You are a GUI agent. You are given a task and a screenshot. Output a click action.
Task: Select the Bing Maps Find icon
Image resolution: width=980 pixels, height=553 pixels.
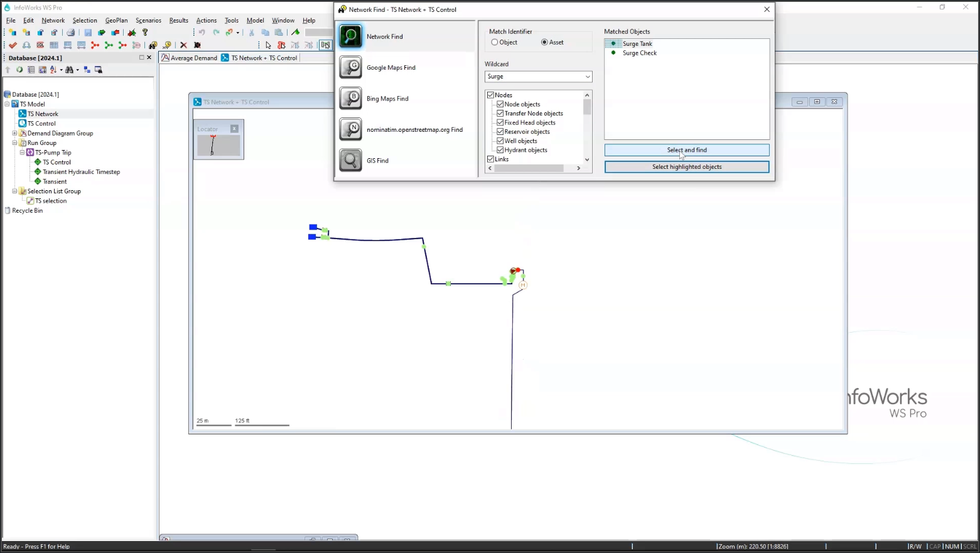point(350,99)
